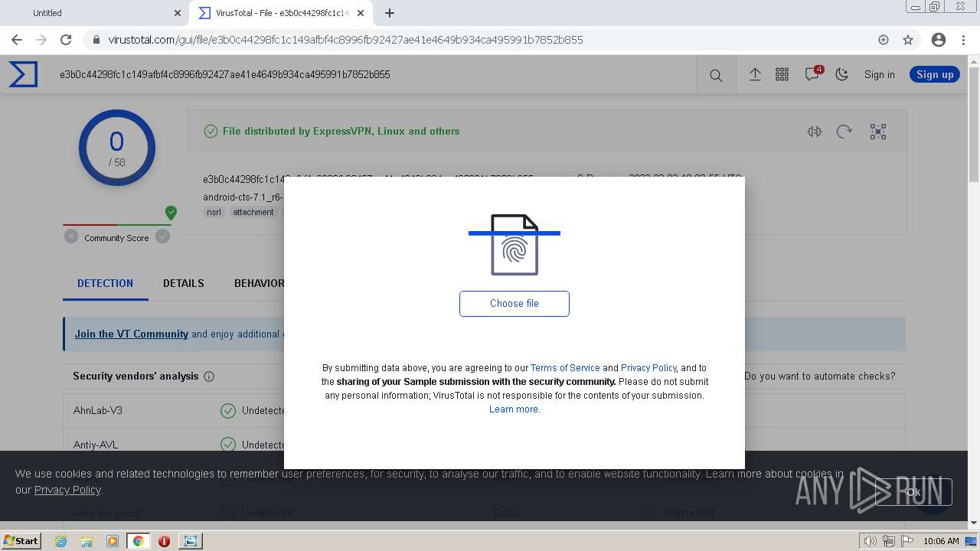Viewport: 980px width, 551px height.
Task: Close the Untitled tab
Action: 178,13
